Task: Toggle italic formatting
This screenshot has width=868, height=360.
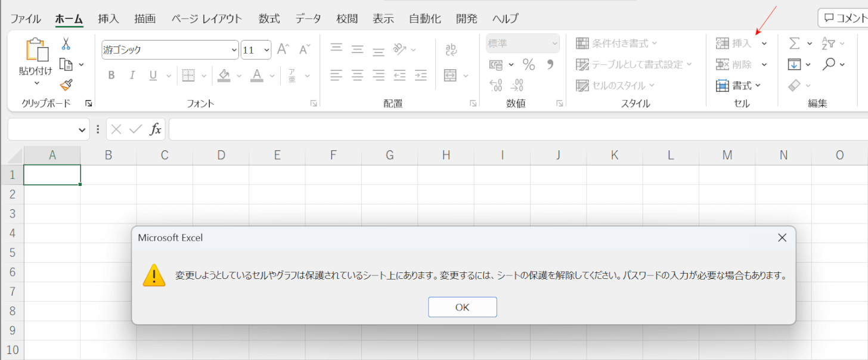Action: (x=132, y=76)
